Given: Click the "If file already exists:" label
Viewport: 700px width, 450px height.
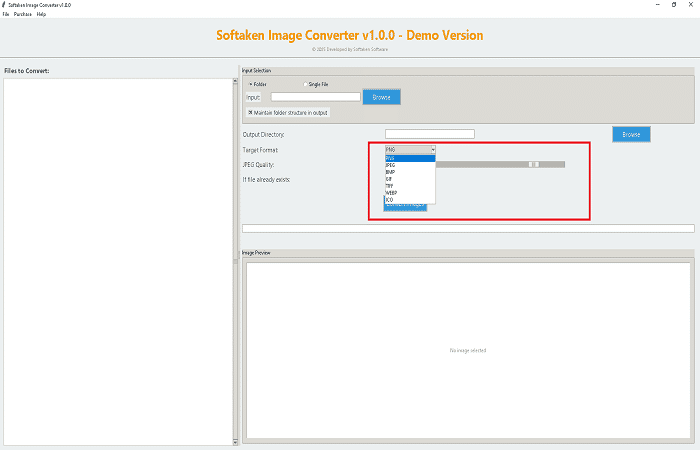Looking at the screenshot, I should (267, 179).
